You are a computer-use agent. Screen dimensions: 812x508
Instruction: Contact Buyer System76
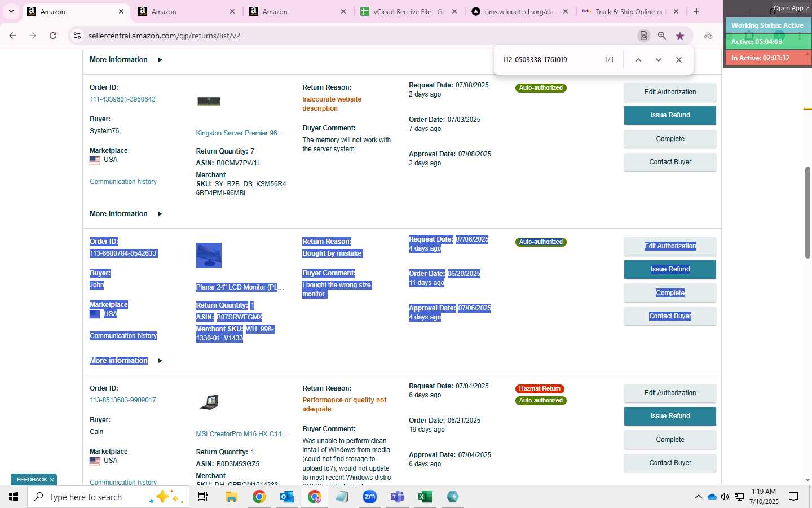click(x=670, y=162)
